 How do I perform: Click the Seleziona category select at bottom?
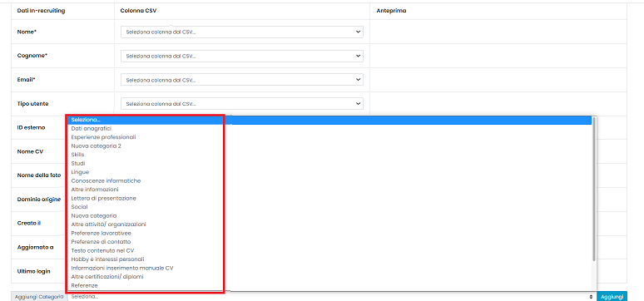click(332, 297)
